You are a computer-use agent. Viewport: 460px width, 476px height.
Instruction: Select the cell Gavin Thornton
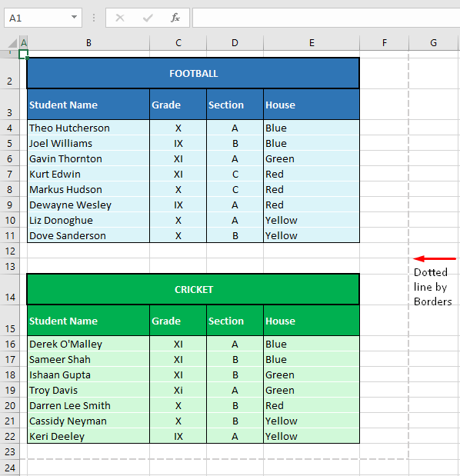coord(88,158)
